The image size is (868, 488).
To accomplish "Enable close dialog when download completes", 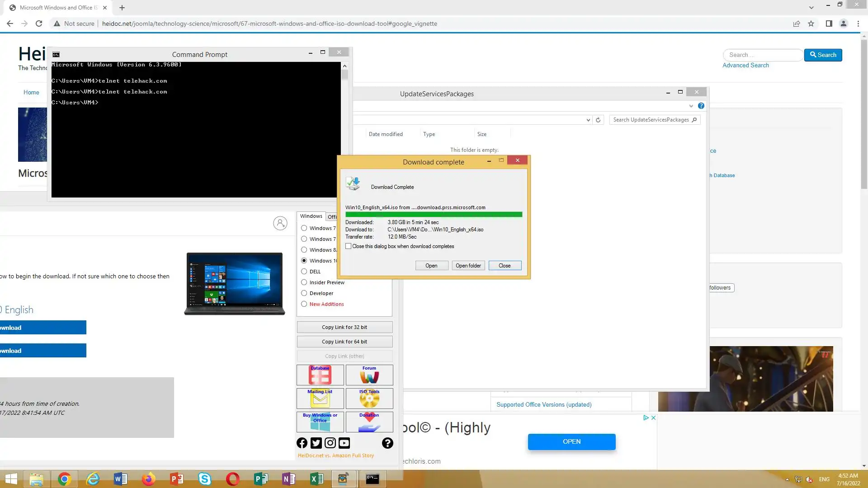I will (349, 246).
